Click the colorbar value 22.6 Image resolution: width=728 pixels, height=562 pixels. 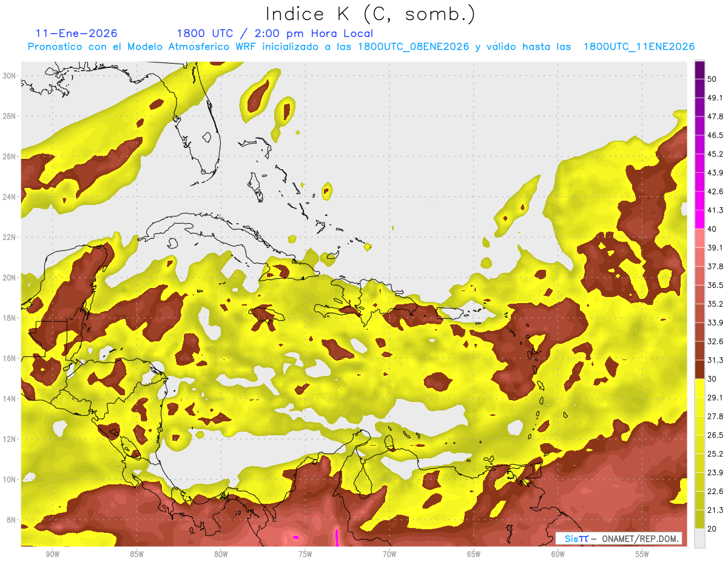(715, 492)
